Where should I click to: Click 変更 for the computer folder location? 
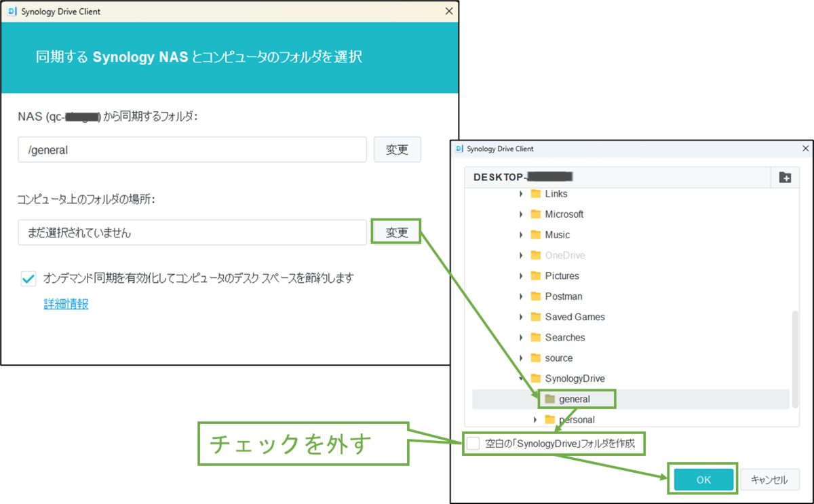[397, 233]
